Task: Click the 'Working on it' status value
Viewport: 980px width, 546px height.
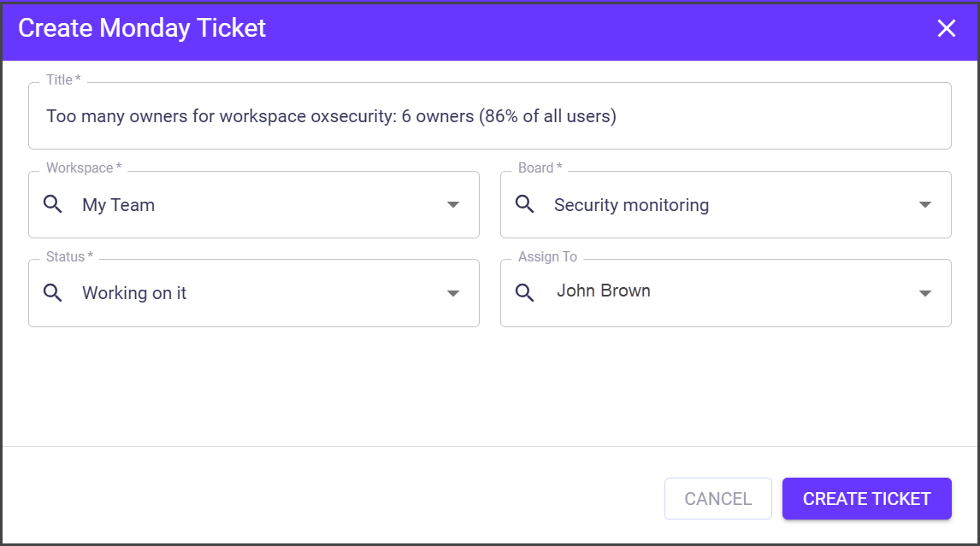Action: [134, 293]
